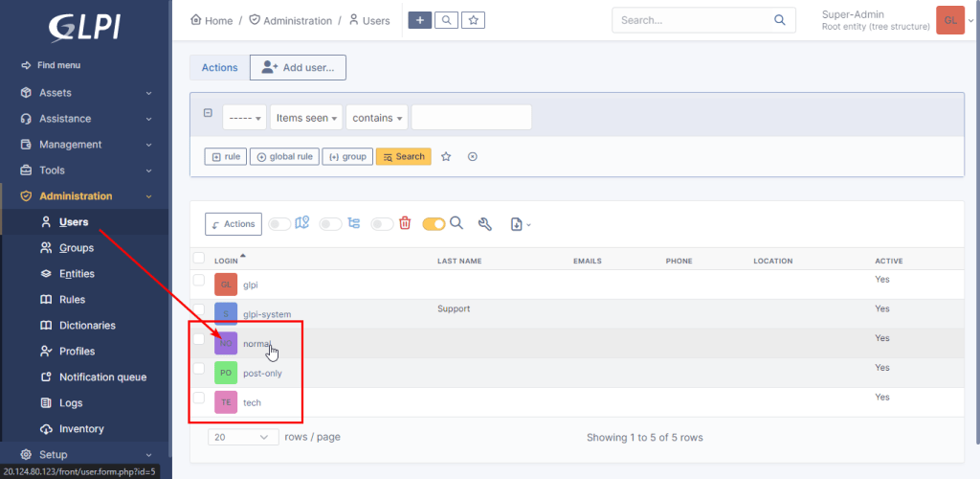Screen dimensions: 980x479
Task: Go to the Home breadcrumb
Action: click(212, 21)
